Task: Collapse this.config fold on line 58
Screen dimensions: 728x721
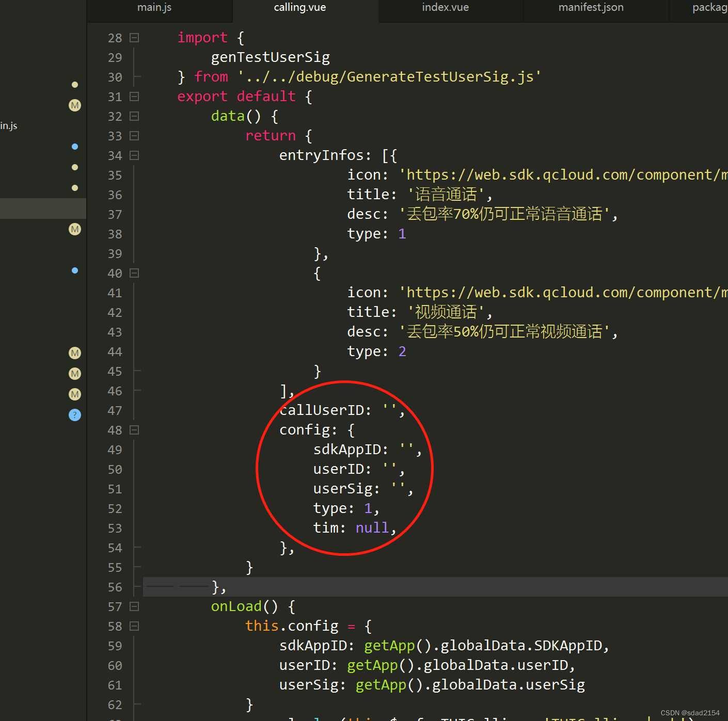Action: click(134, 626)
